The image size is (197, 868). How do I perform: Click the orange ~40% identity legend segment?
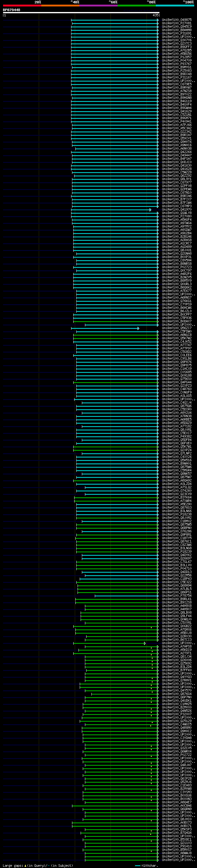(x=60, y=6)
